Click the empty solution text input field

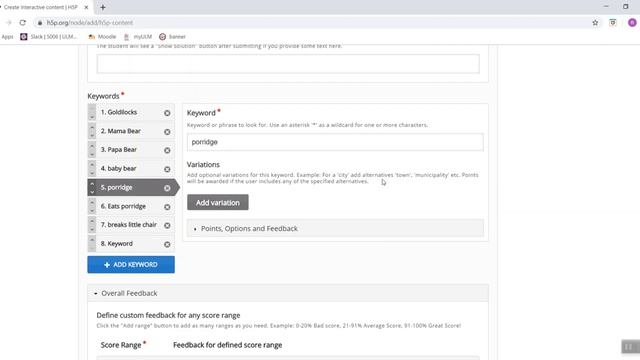point(288,64)
